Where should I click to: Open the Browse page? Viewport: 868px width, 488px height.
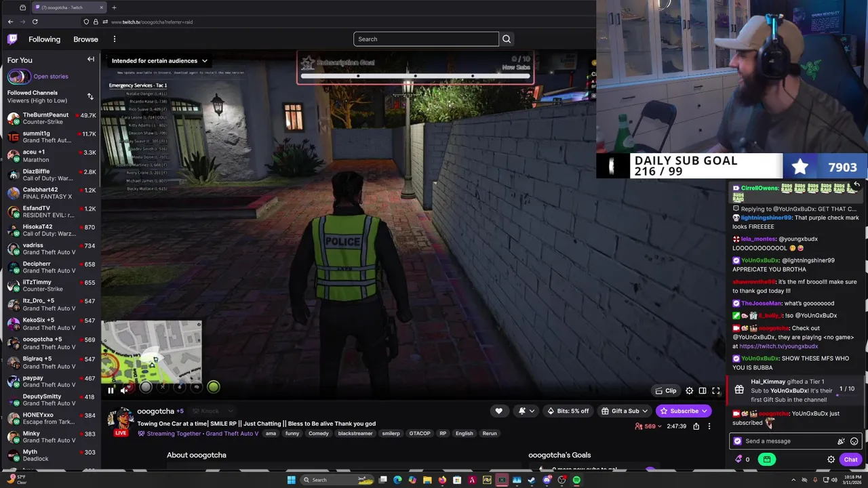tap(85, 39)
